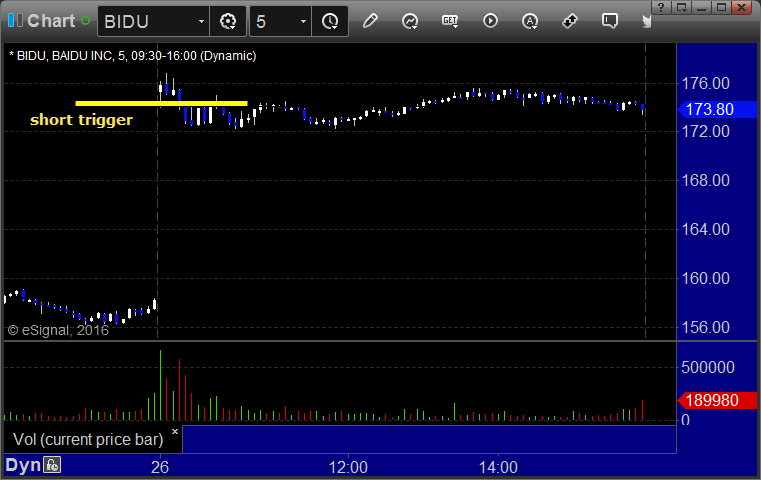This screenshot has height=480, width=761.
Task: Click the question mark help button
Action: [661, 7]
